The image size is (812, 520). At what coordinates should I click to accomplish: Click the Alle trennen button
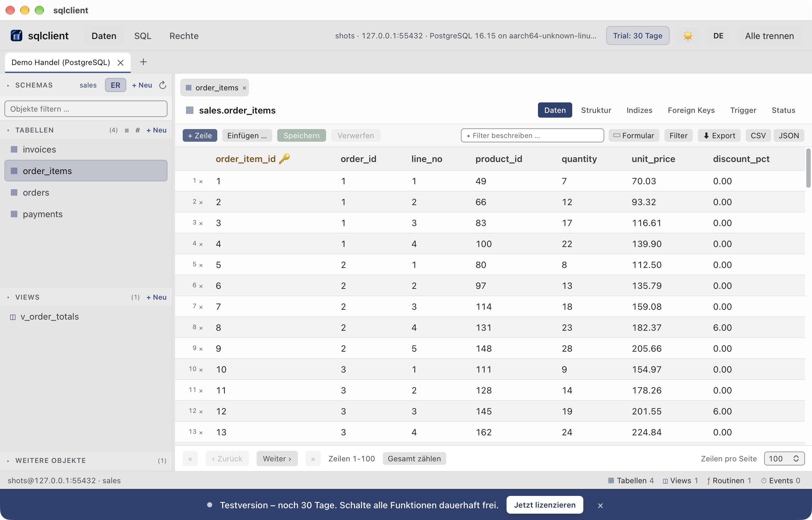tap(769, 36)
